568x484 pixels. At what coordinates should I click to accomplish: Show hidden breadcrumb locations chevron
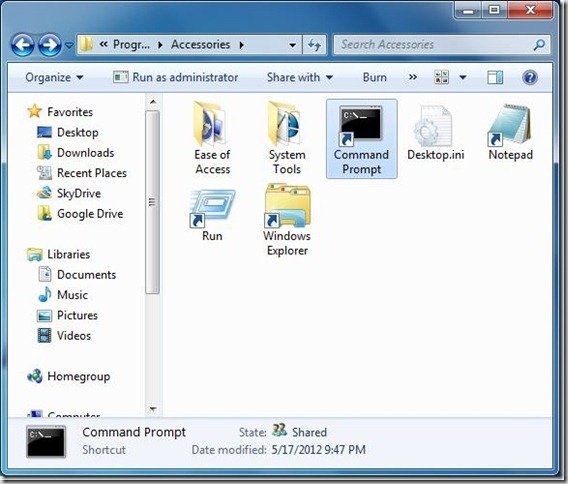pos(104,44)
